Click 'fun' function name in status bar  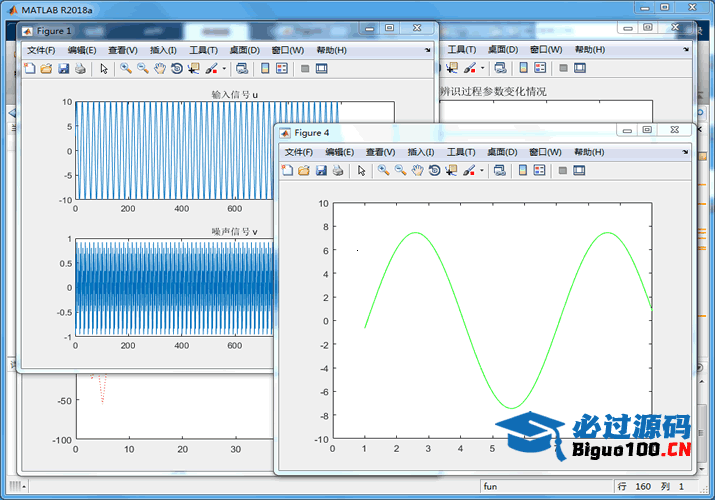pyautogui.click(x=490, y=486)
